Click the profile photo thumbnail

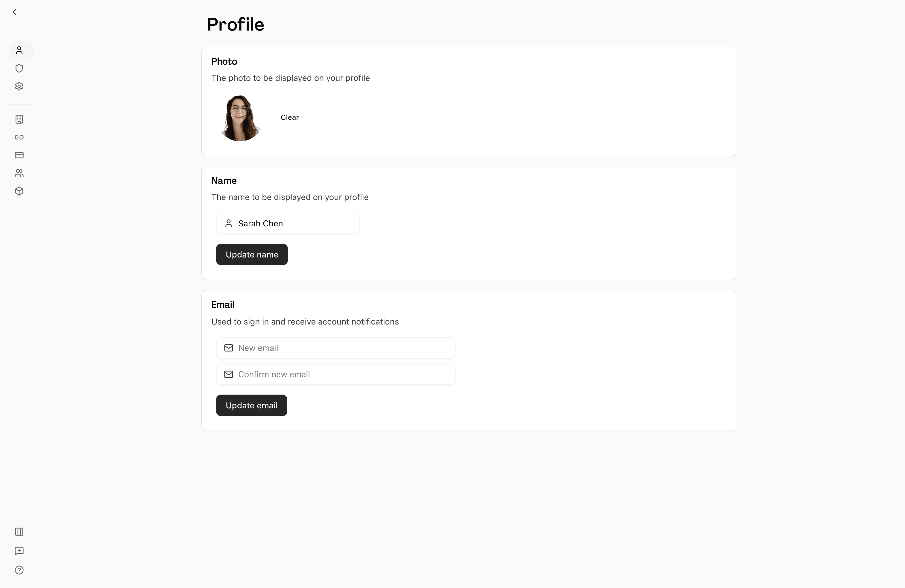[x=240, y=118]
